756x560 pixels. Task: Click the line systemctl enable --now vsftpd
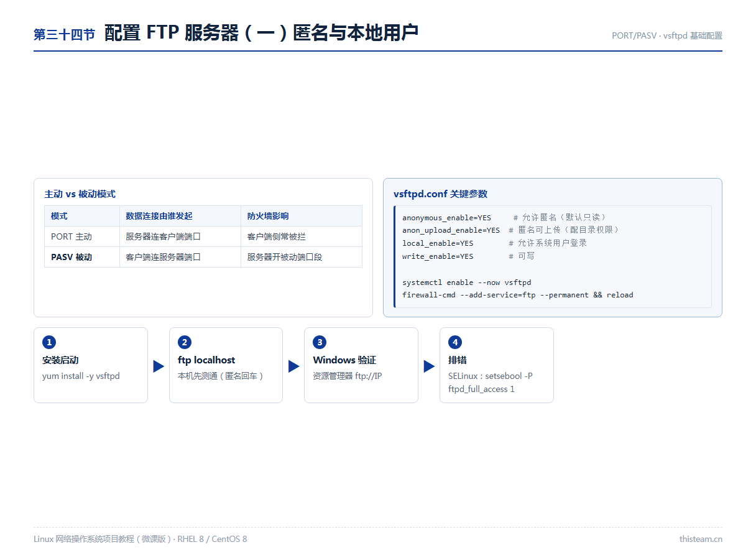point(466,282)
